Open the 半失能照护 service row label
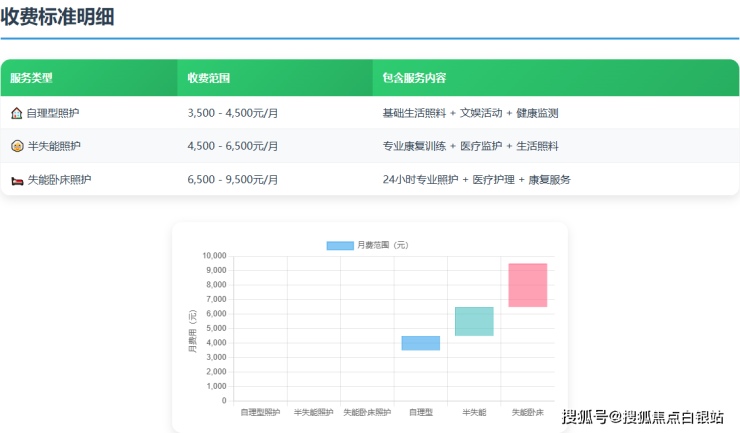740x433 pixels. pos(54,146)
